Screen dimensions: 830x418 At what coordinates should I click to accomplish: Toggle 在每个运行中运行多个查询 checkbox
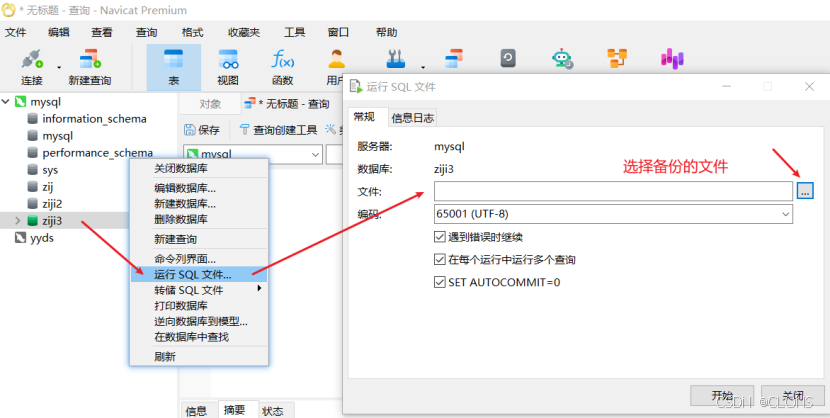click(439, 260)
